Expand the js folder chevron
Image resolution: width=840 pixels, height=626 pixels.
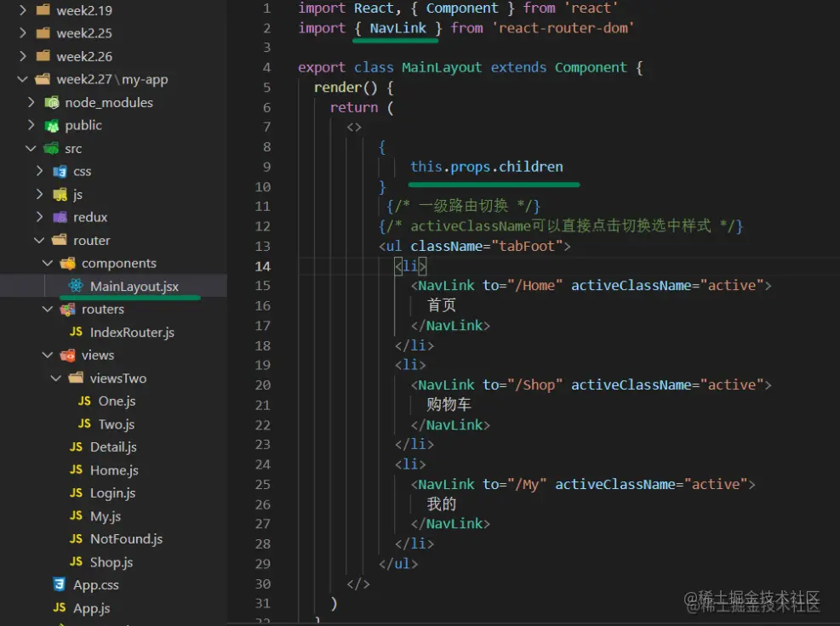(x=39, y=194)
